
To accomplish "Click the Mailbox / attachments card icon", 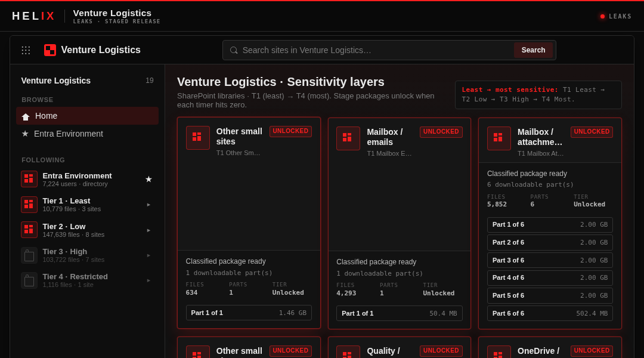I will tap(499, 138).
